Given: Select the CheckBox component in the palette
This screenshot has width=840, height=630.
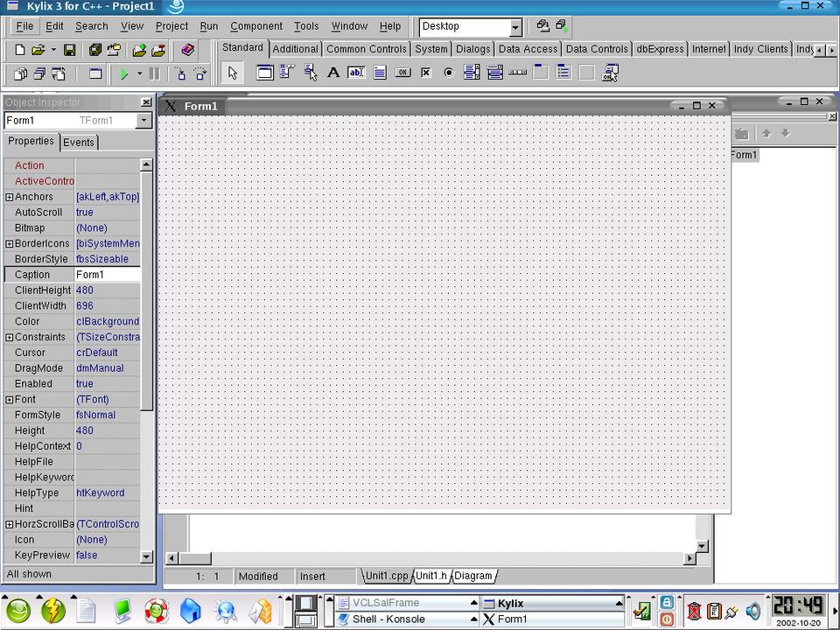Looking at the screenshot, I should click(426, 73).
